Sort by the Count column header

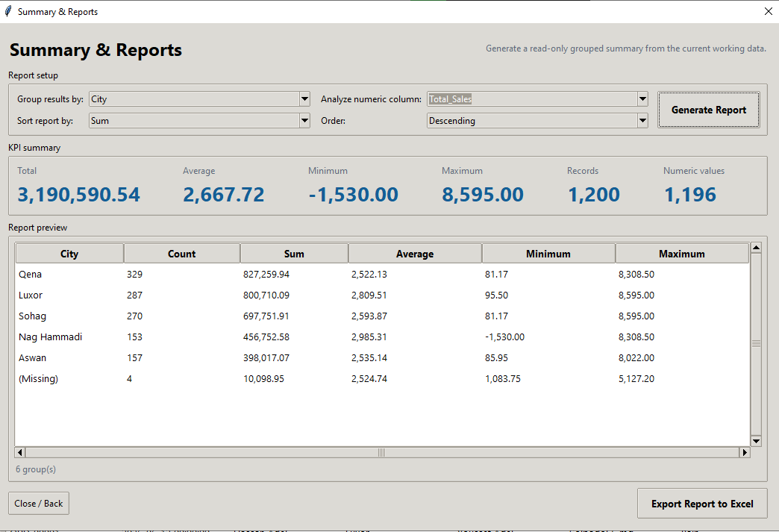point(182,254)
